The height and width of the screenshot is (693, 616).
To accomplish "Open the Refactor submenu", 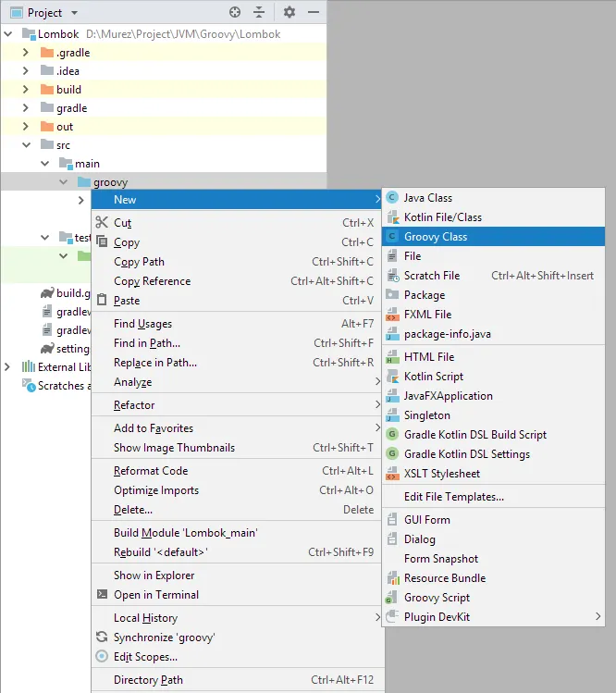I will click(237, 405).
